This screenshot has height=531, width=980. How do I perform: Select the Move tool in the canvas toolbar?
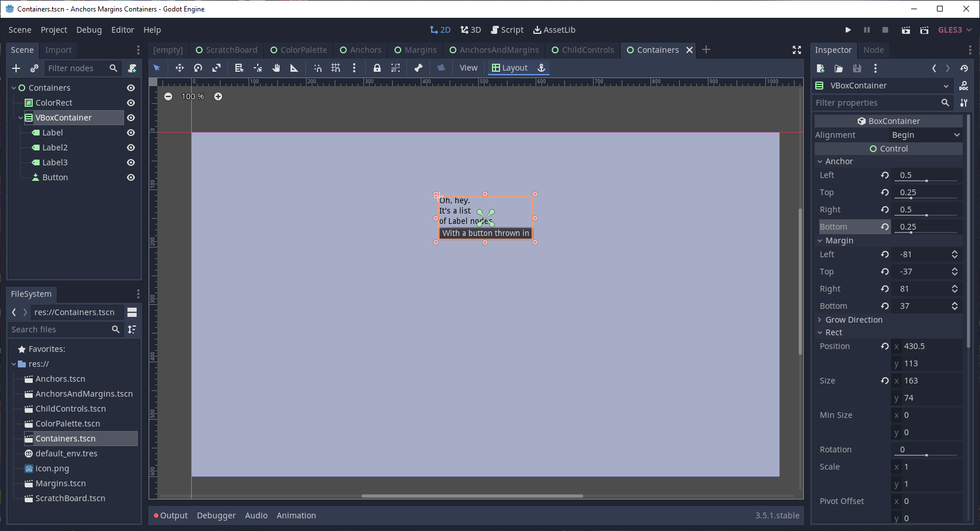pyautogui.click(x=180, y=68)
